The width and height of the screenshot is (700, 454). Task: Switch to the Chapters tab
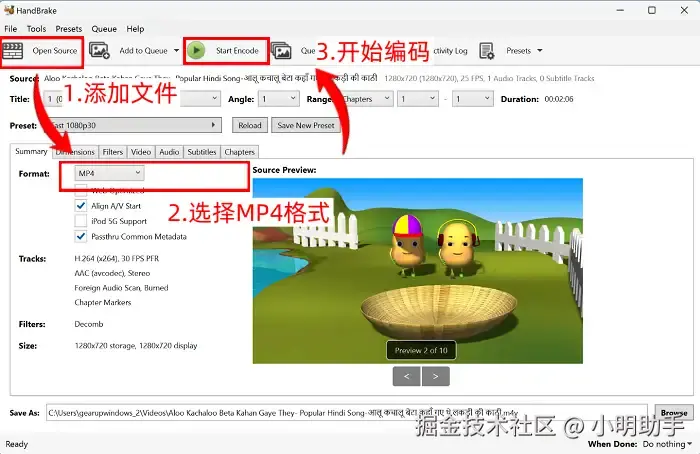coord(240,152)
